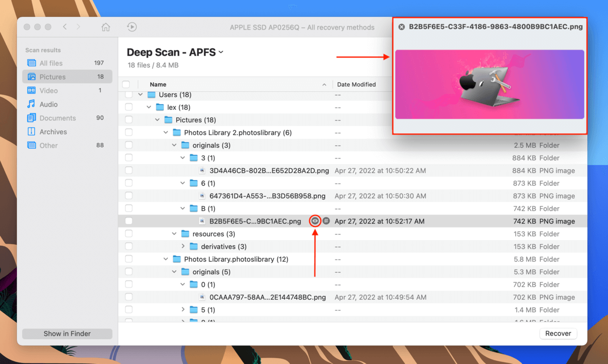Go to the home screen icon
This screenshot has width=608, height=364.
pyautogui.click(x=106, y=27)
